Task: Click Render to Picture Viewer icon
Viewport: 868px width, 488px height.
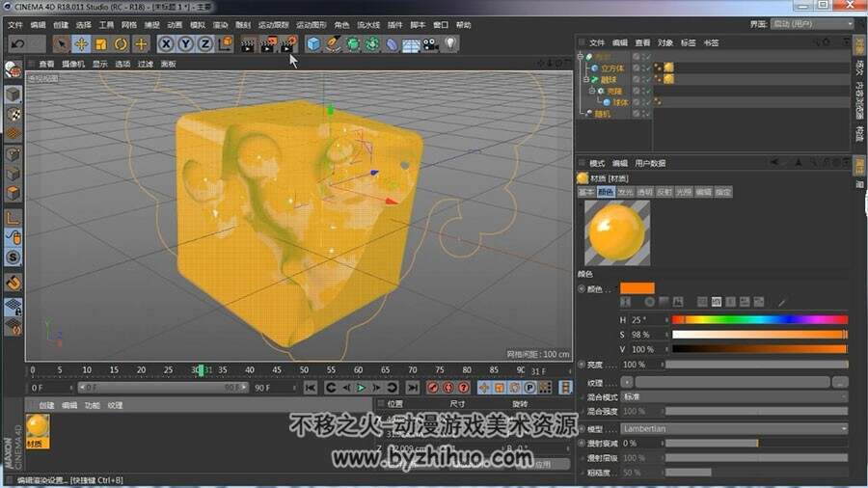Action: click(x=268, y=44)
